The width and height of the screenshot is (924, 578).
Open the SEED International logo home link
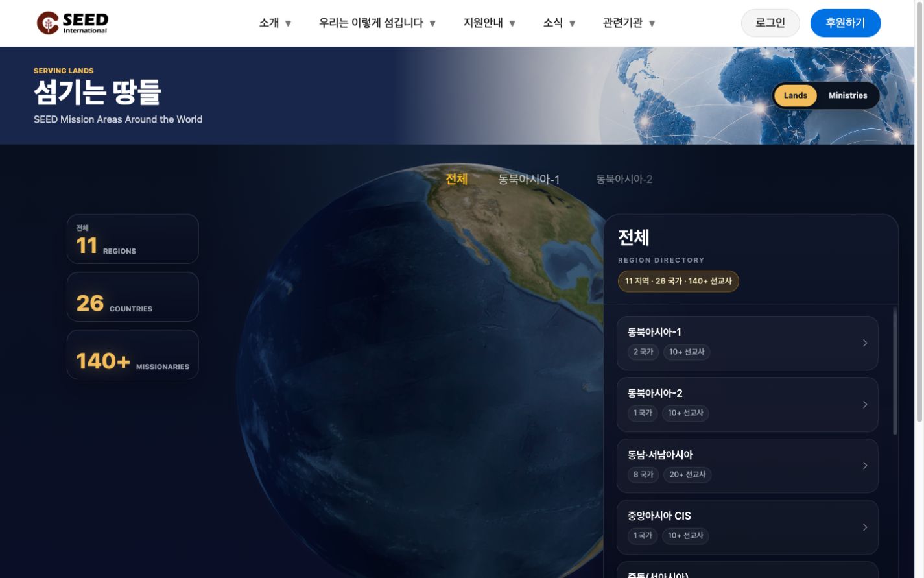click(73, 23)
